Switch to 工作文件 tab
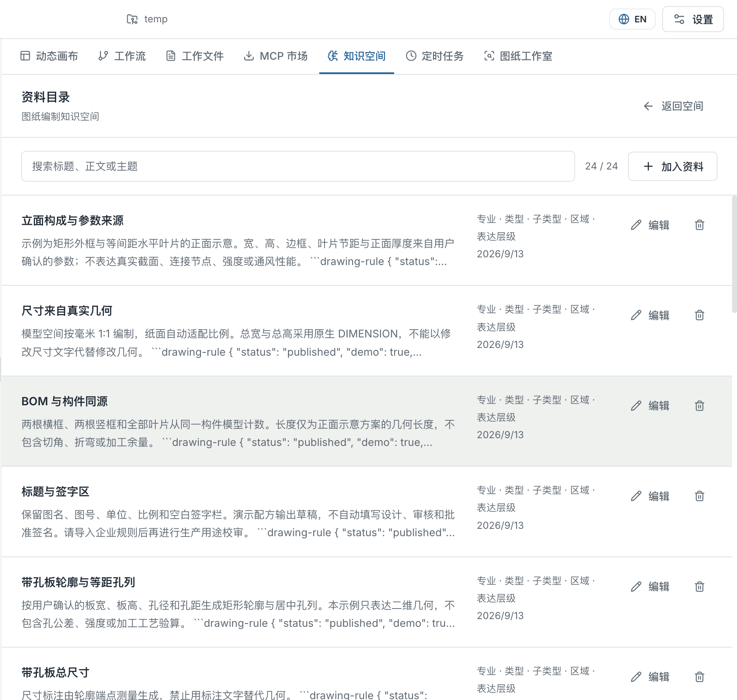Image resolution: width=737 pixels, height=700 pixels. click(195, 56)
